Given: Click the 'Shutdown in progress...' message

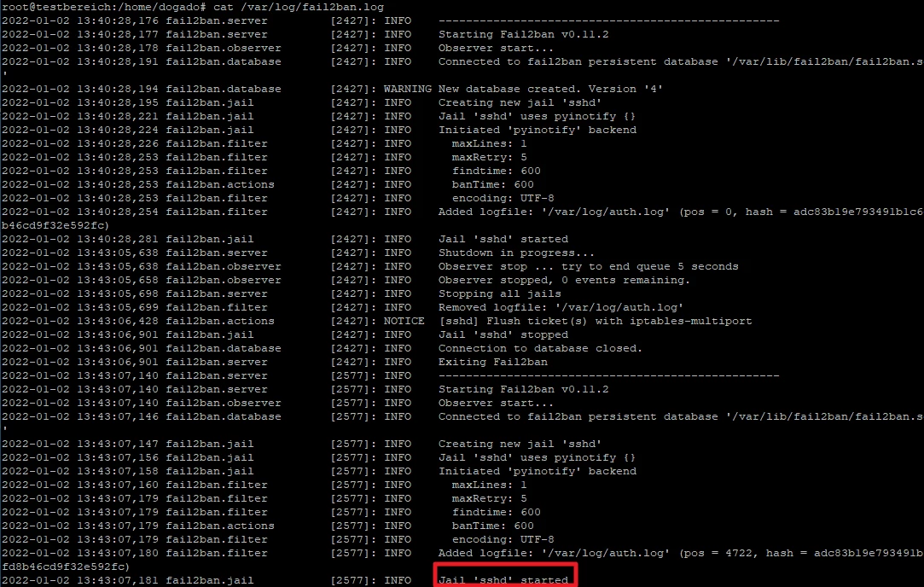Looking at the screenshot, I should (x=516, y=253).
